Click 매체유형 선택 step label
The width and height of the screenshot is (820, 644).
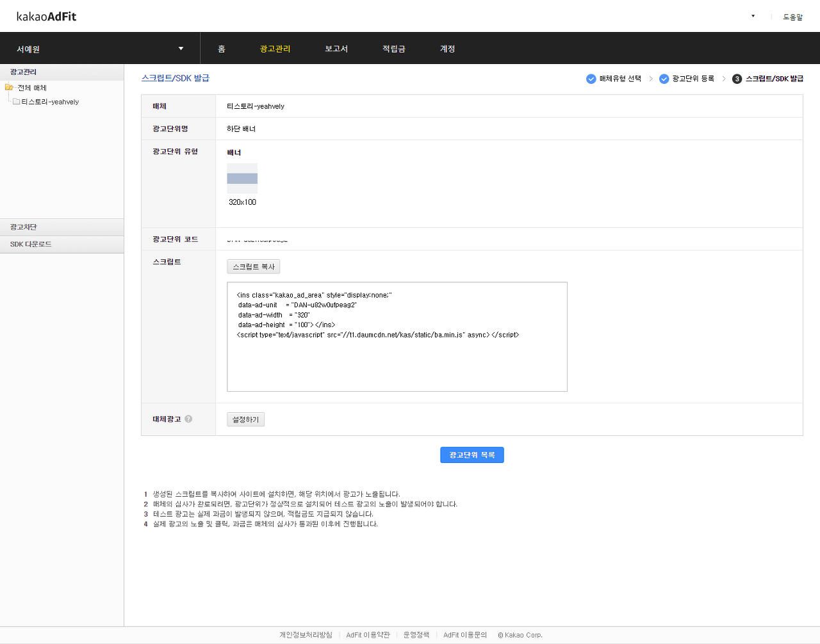[620, 79]
